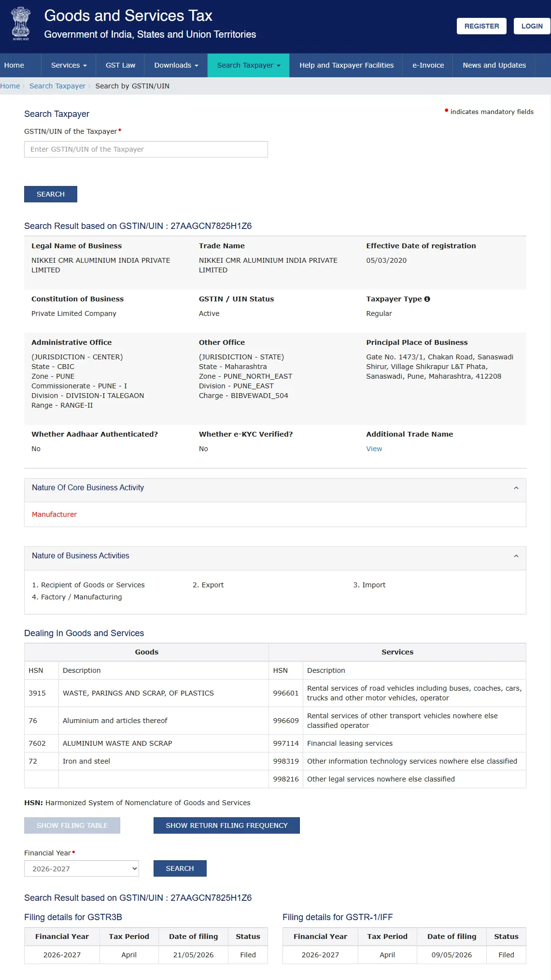Open News and Updates menu item
Screen dimensions: 551x980
494,65
